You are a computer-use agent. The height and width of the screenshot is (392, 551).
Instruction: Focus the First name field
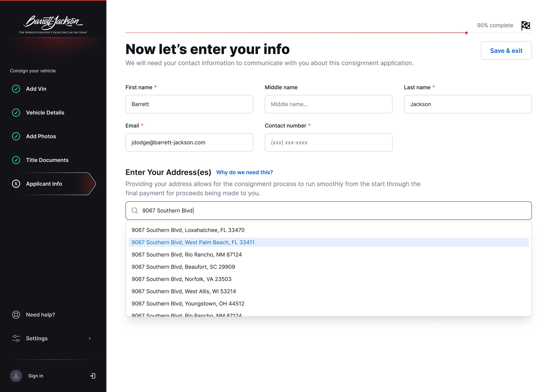(189, 104)
